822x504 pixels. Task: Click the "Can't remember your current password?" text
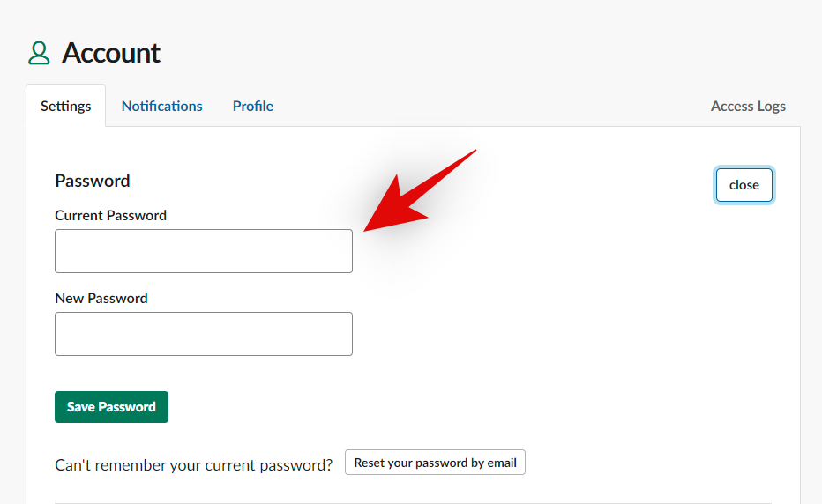point(194,464)
